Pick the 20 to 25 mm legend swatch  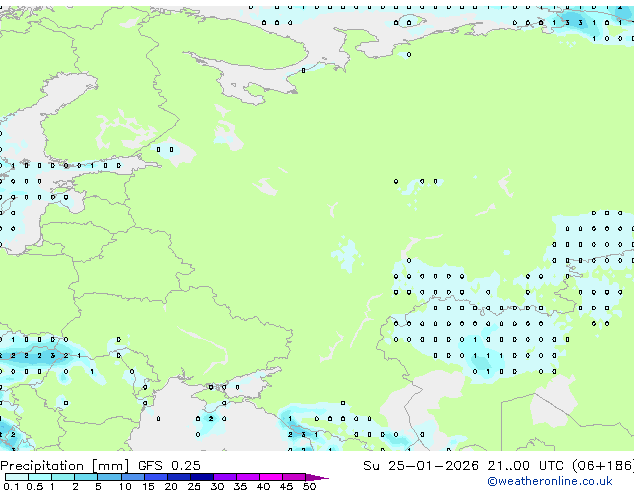coord(179,477)
